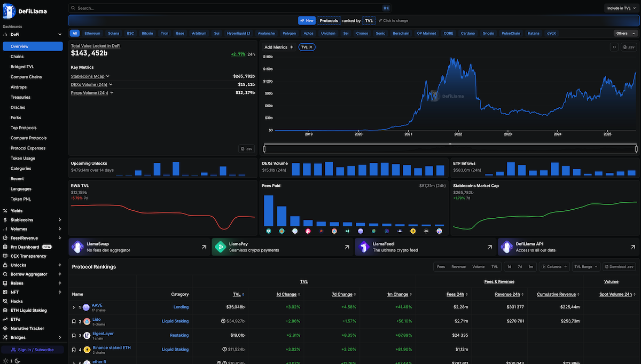Bookmark the EigenLayer protocol row

tap(74, 336)
